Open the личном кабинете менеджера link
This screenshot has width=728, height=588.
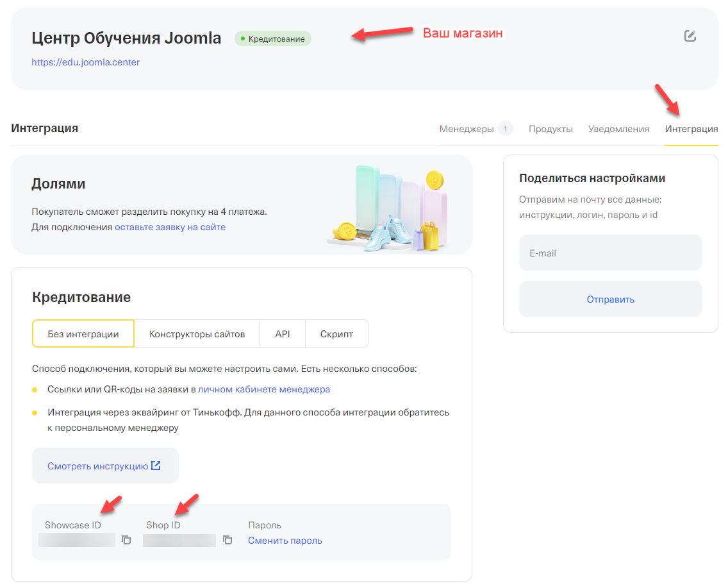click(x=264, y=389)
